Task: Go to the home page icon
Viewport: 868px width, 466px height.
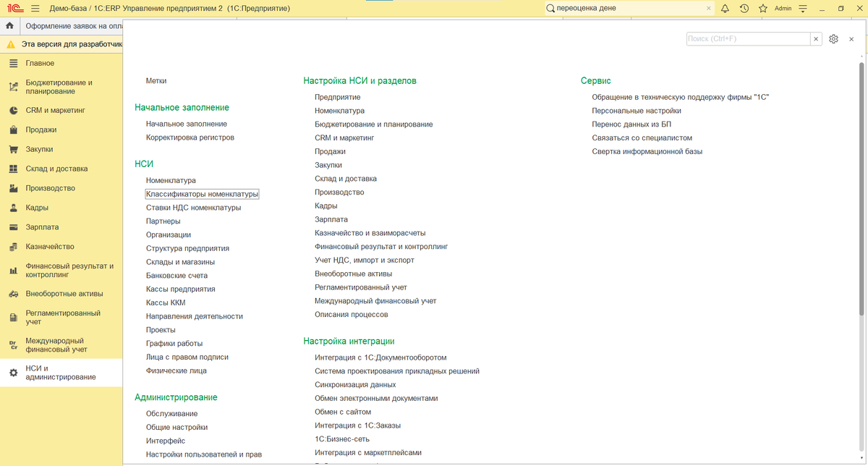Action: click(9, 25)
